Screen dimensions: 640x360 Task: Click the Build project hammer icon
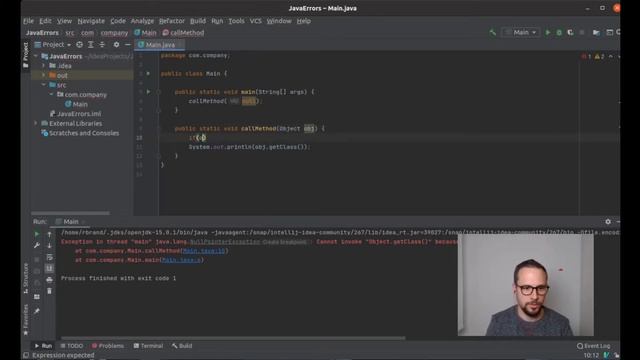[493, 33]
